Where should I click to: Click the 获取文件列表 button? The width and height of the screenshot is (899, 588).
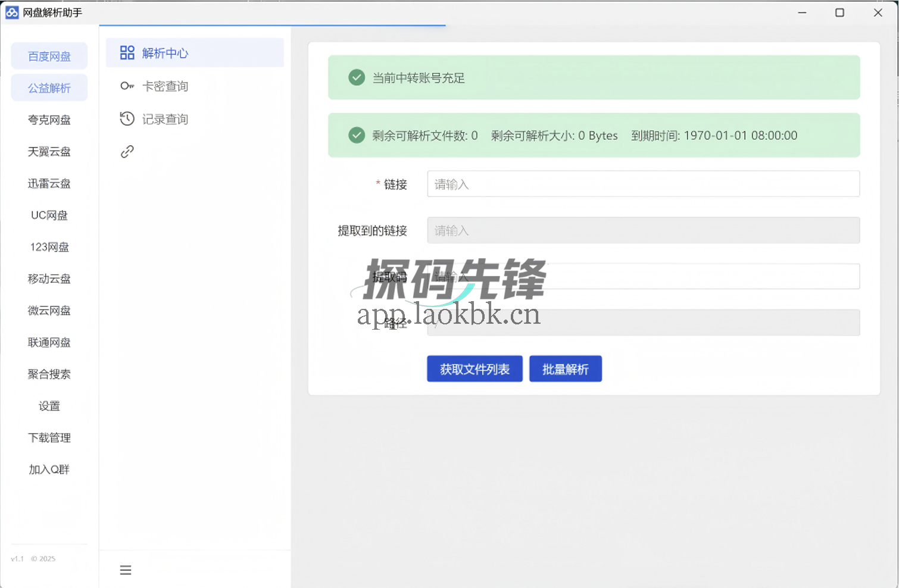[475, 368]
